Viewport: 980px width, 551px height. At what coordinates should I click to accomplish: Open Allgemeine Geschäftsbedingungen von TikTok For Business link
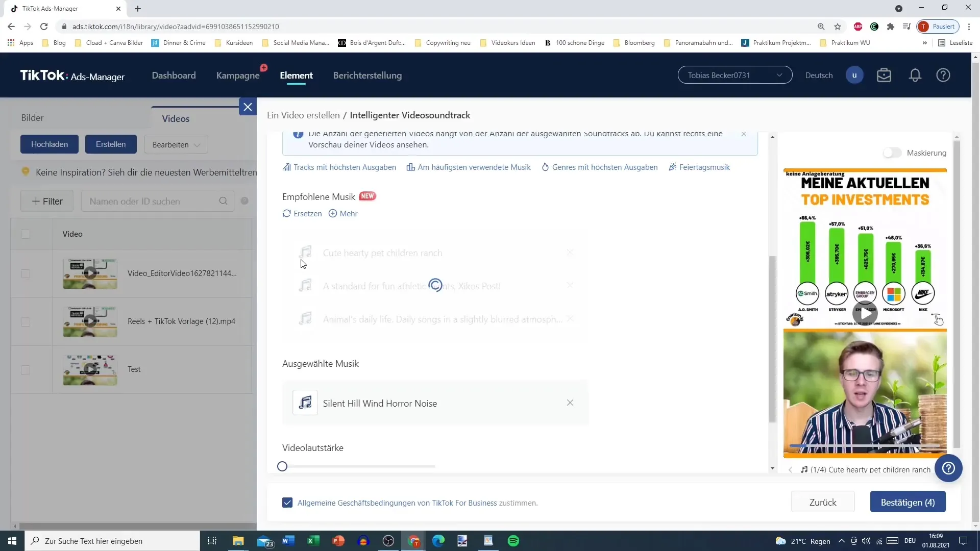pos(397,503)
